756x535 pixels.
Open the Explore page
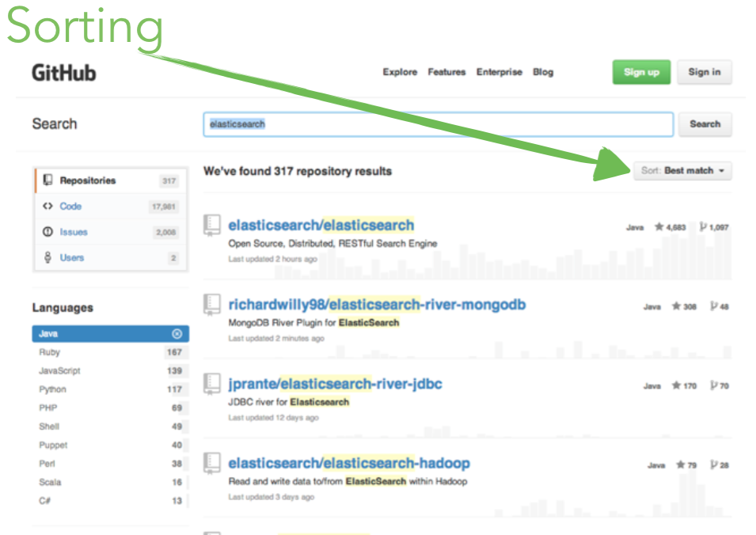(400, 72)
